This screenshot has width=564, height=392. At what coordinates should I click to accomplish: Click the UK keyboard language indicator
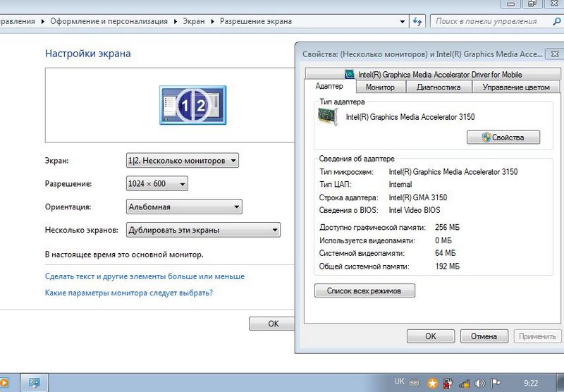400,381
